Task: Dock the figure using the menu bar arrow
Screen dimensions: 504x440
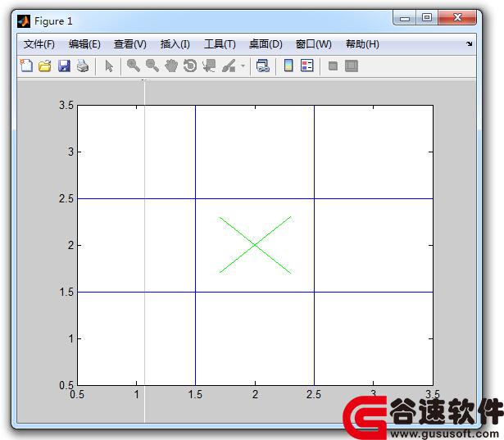Action: 470,43
